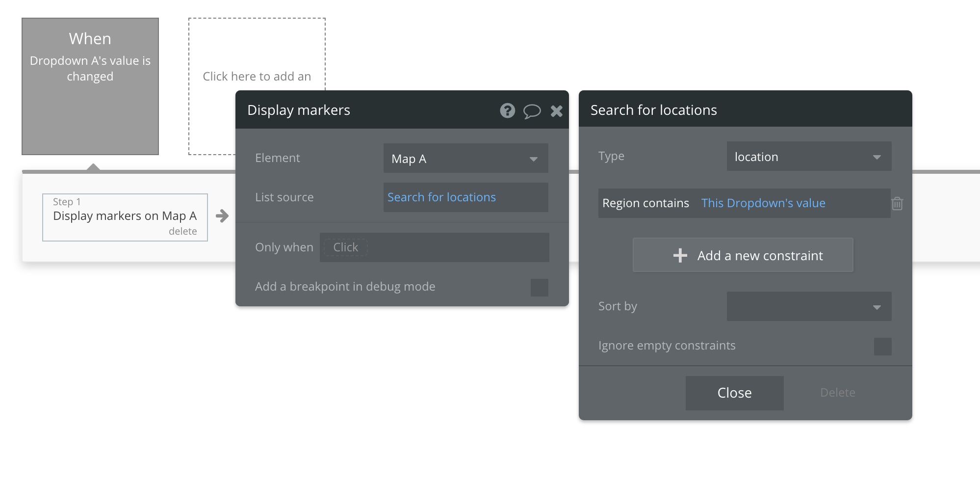The image size is (980, 486).
Task: Select Step 1 Display markers action
Action: click(125, 216)
